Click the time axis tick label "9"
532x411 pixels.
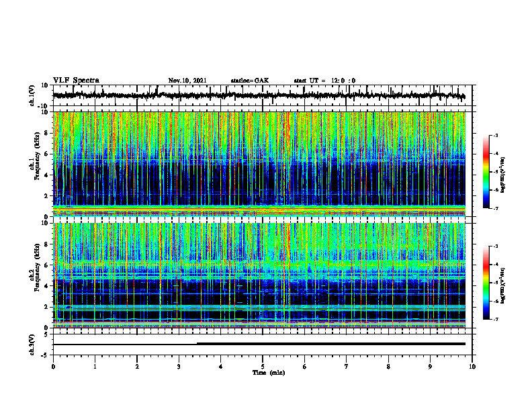tap(430, 367)
